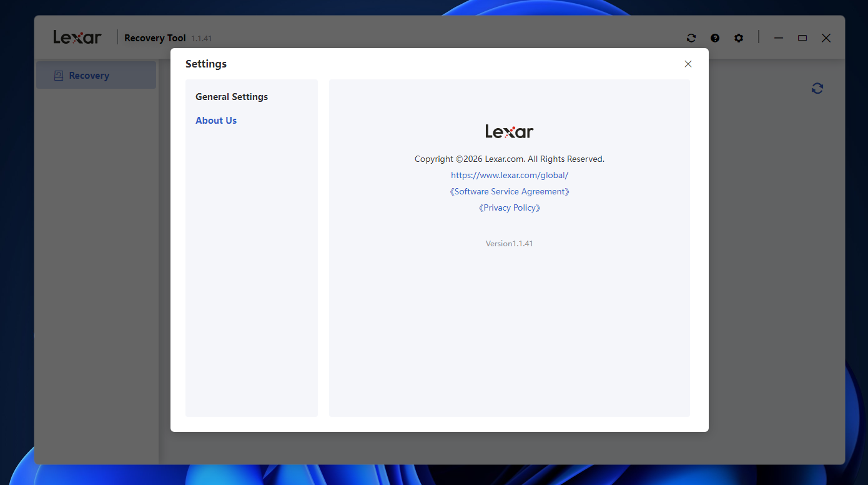Minimize the Recovery Tool window
The image size is (868, 485).
tap(779, 37)
